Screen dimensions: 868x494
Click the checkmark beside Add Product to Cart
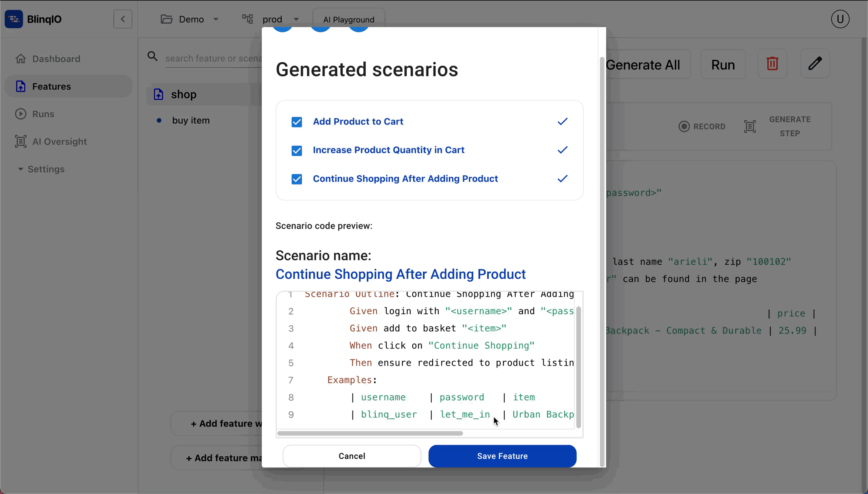(562, 122)
